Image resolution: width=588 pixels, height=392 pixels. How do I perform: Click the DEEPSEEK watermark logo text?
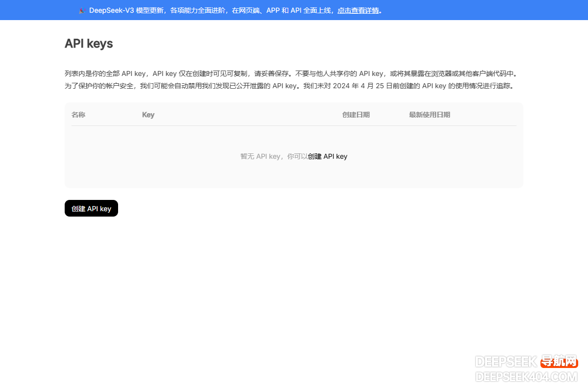(x=506, y=362)
